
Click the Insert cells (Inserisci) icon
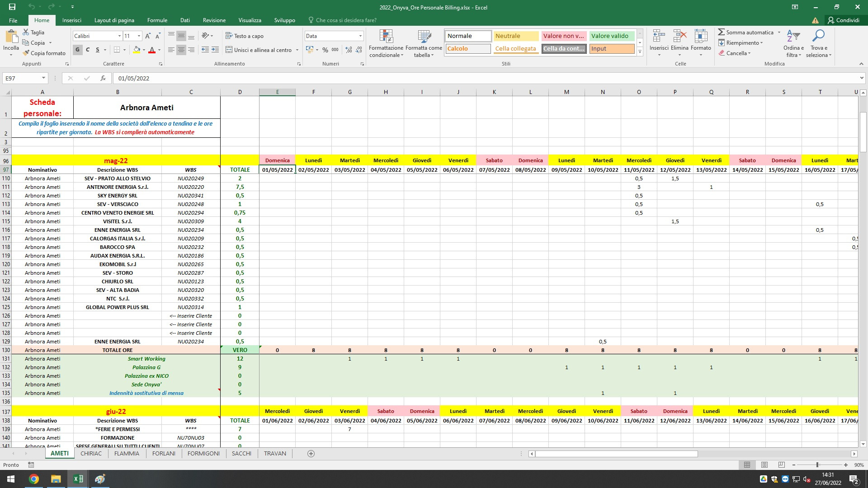pos(659,36)
